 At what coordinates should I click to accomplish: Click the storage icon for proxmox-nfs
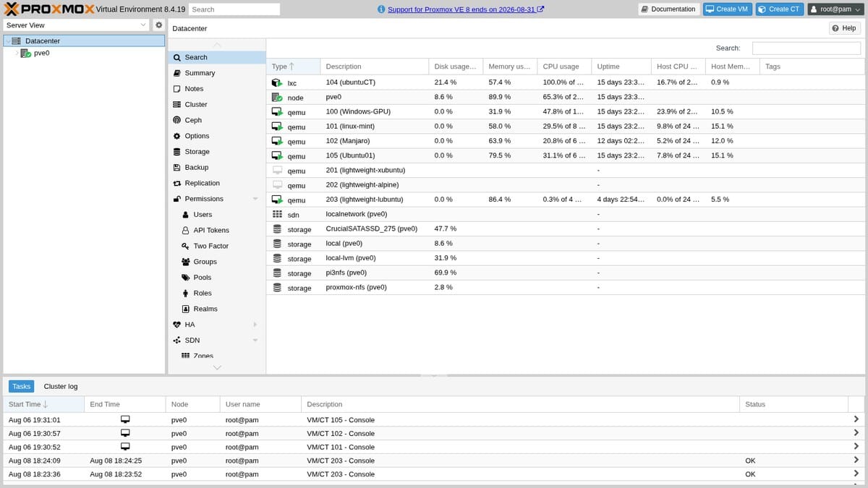[x=277, y=288]
